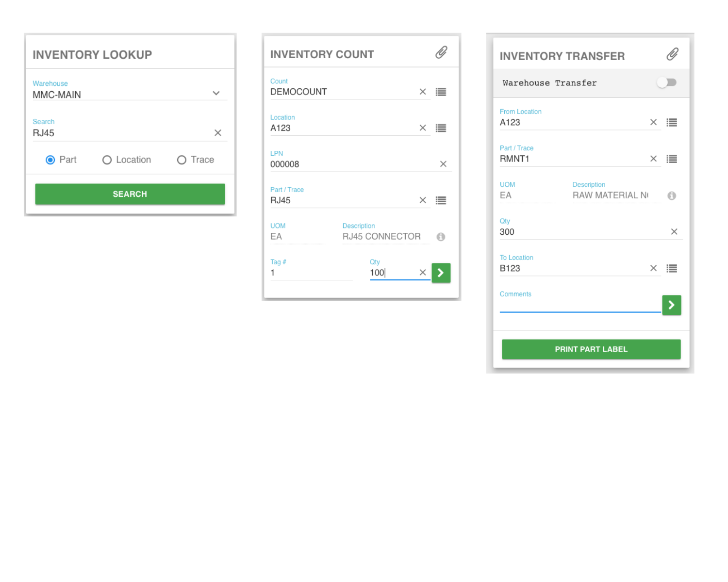Open the Count field lookup list icon
This screenshot has height=582, width=728.
441,92
